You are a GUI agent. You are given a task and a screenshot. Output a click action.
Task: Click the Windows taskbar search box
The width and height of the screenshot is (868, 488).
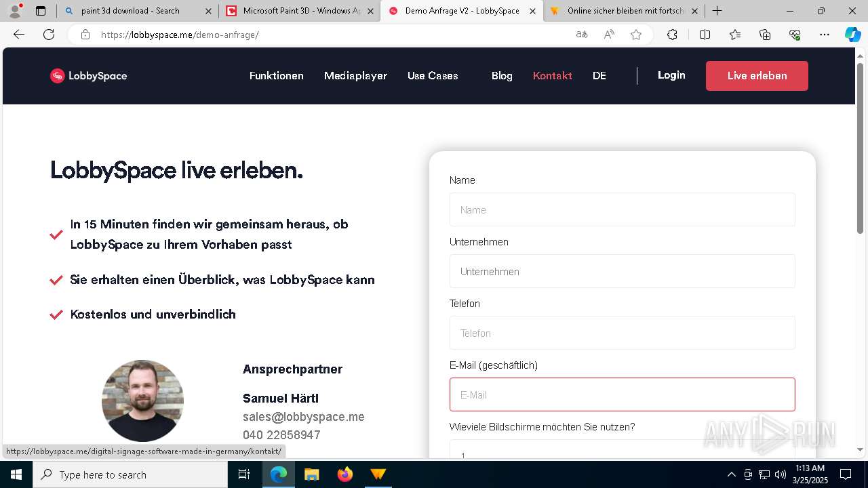click(130, 474)
